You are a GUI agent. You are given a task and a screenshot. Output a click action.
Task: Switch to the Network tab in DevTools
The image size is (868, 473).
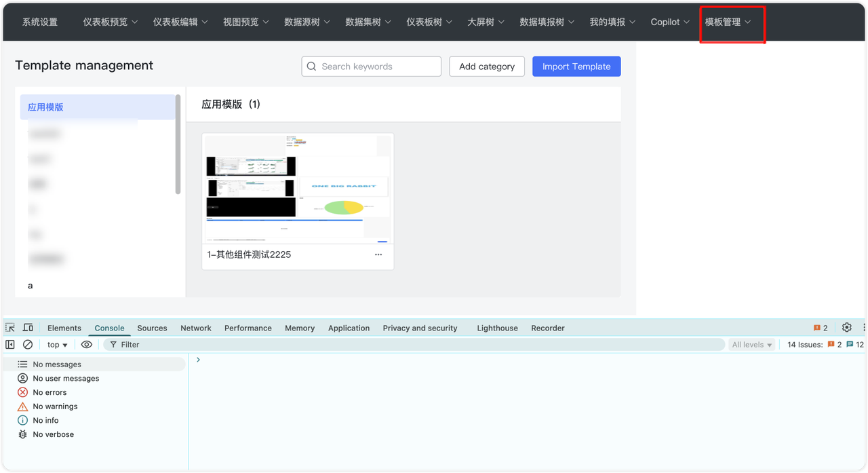(x=195, y=328)
